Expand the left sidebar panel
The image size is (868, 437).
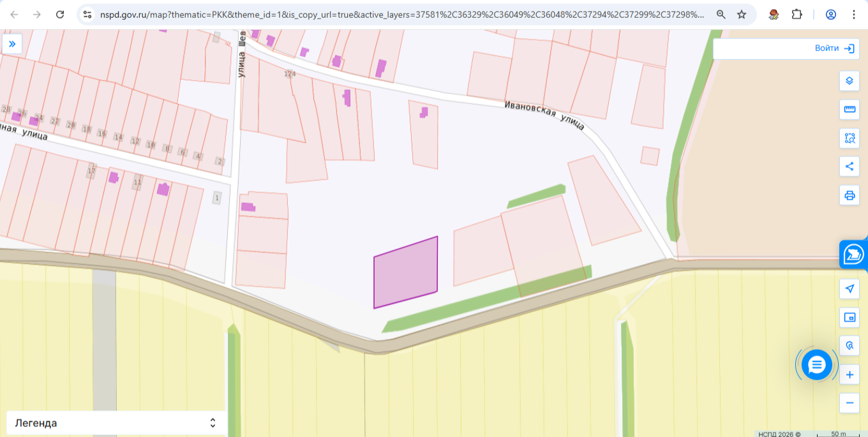coord(12,44)
